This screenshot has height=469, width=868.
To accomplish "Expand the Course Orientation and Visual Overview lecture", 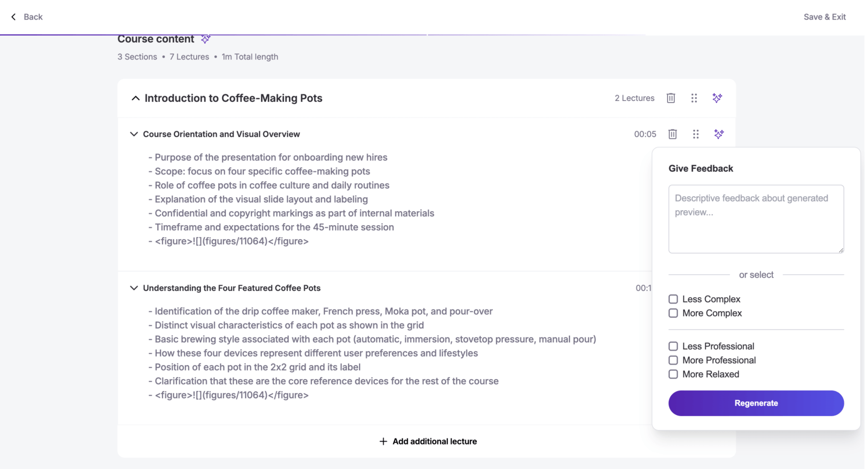I will click(134, 134).
